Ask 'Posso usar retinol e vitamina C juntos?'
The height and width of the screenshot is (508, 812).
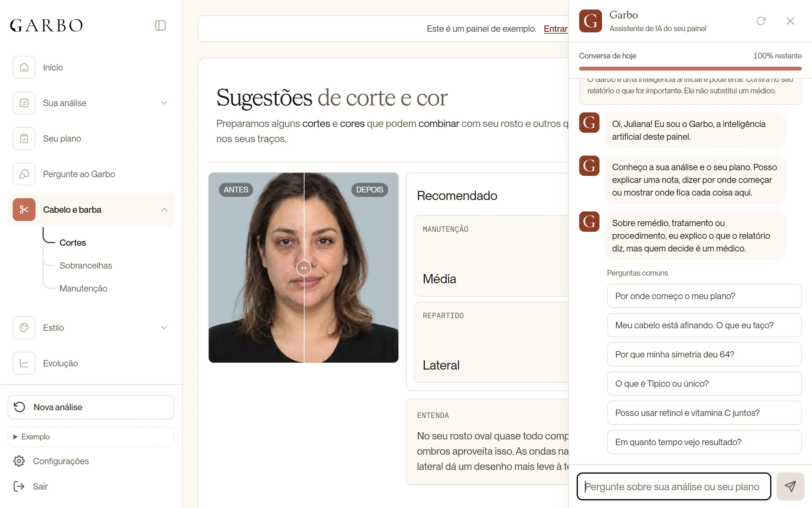704,413
